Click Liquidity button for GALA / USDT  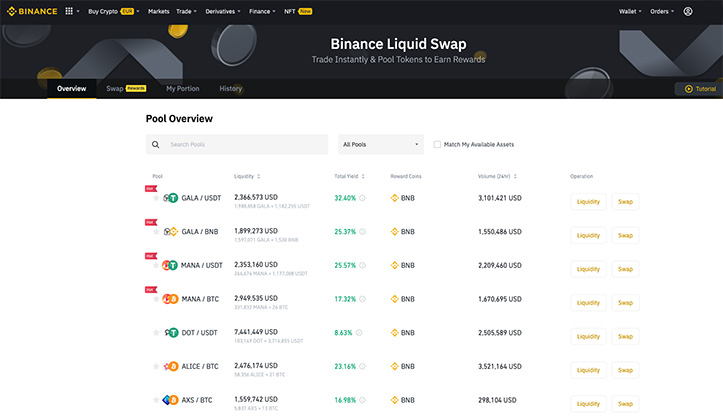point(588,201)
